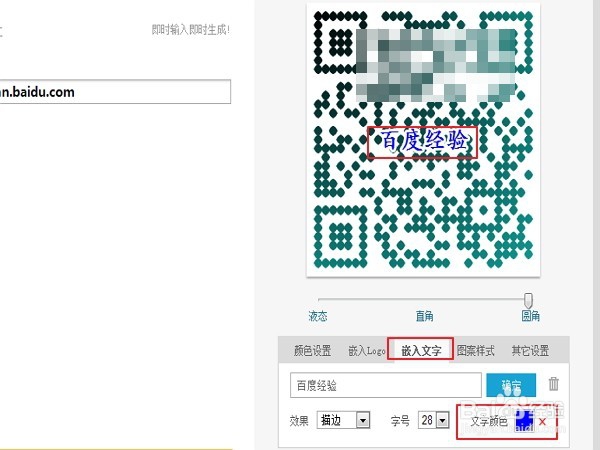
Task: Open the blue text color swatch
Action: [x=525, y=420]
